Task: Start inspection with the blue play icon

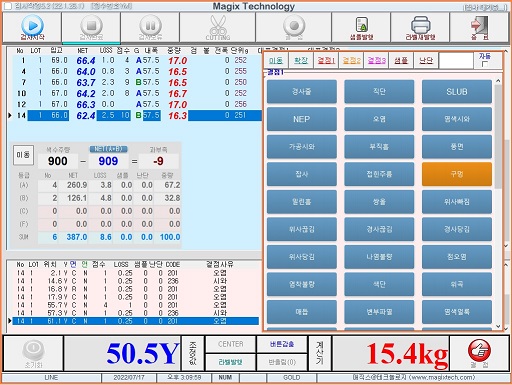Action: [32, 25]
